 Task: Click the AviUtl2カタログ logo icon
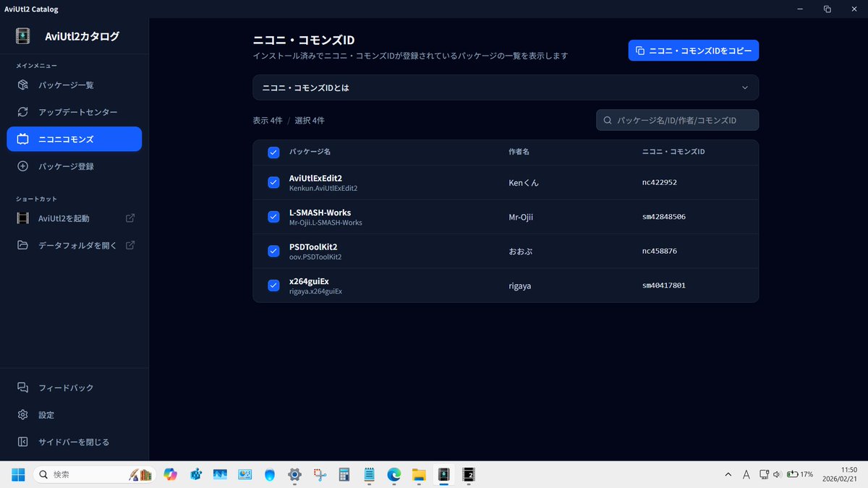click(x=23, y=36)
